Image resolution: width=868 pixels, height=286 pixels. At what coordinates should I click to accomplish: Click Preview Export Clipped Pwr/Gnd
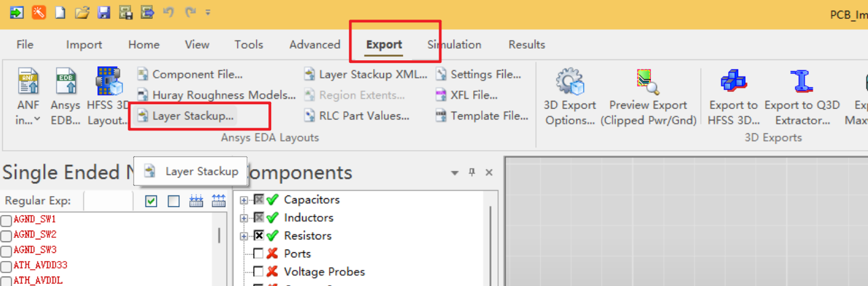pyautogui.click(x=648, y=96)
